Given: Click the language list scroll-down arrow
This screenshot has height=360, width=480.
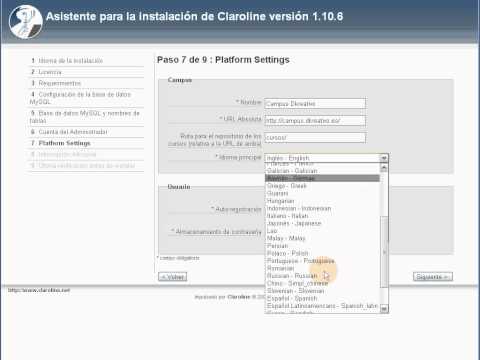Looking at the screenshot, I should [384, 309].
